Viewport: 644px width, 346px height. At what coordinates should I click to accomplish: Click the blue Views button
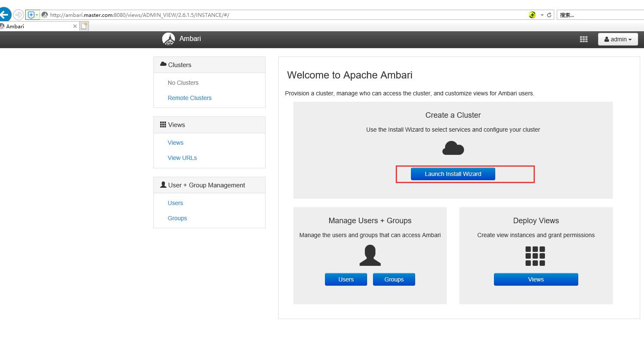(536, 279)
